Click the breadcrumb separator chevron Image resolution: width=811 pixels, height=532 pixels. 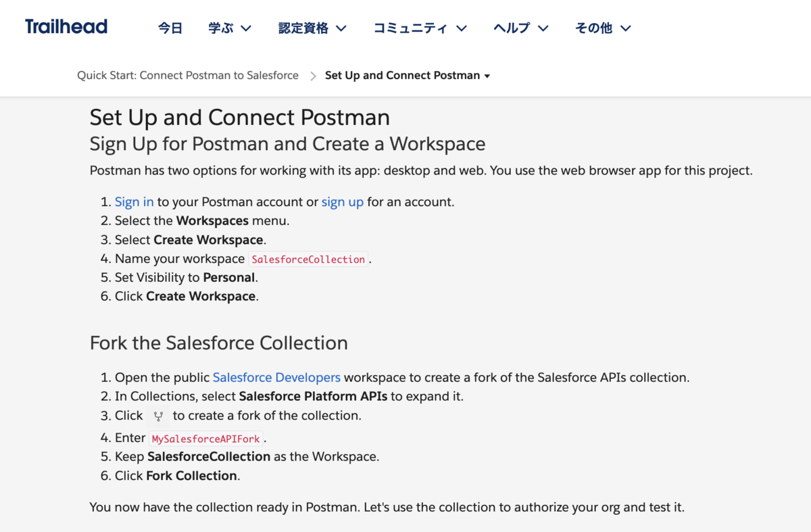pyautogui.click(x=313, y=76)
